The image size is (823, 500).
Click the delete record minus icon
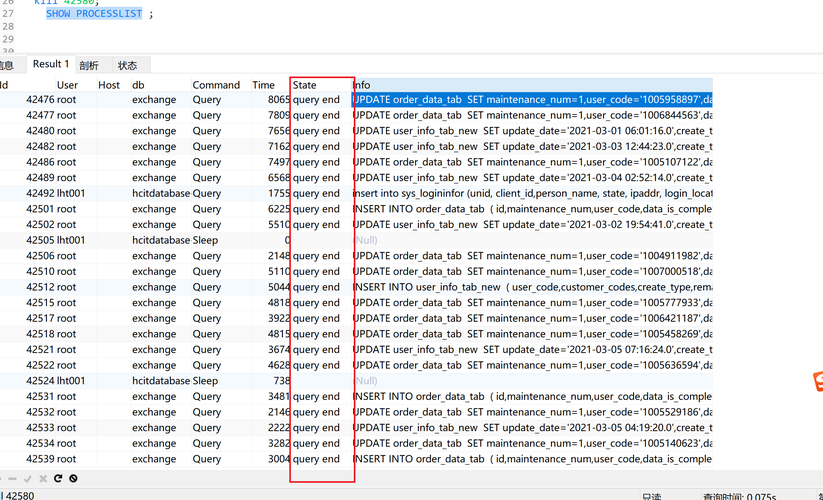click(x=12, y=478)
